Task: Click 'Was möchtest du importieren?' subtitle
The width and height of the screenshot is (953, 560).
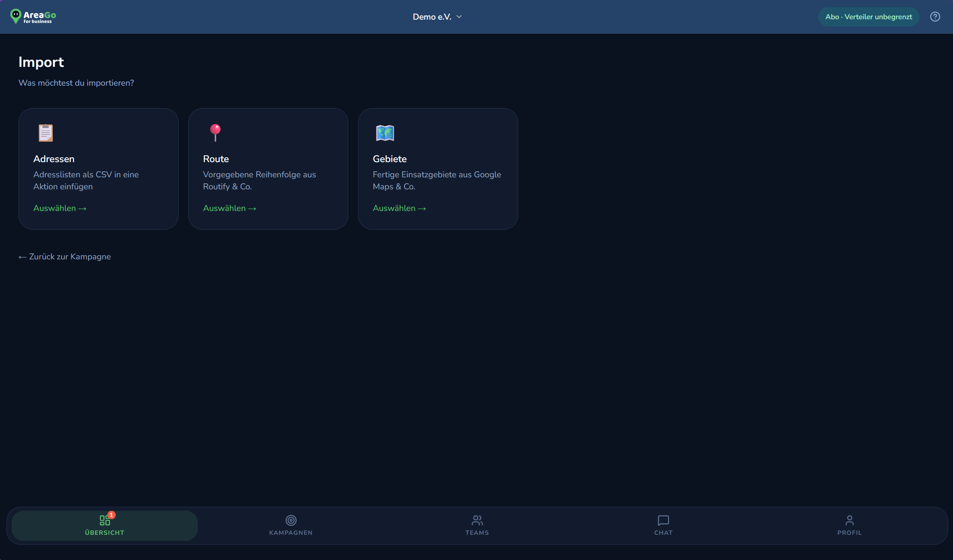Action: pyautogui.click(x=76, y=83)
